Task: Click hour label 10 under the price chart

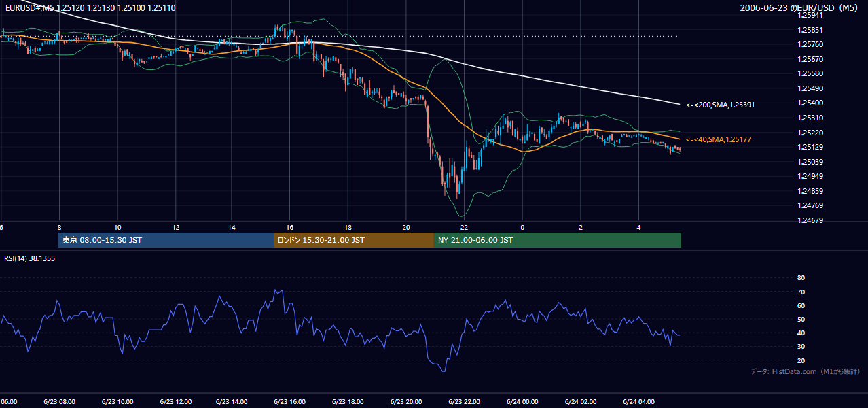Action: click(117, 227)
